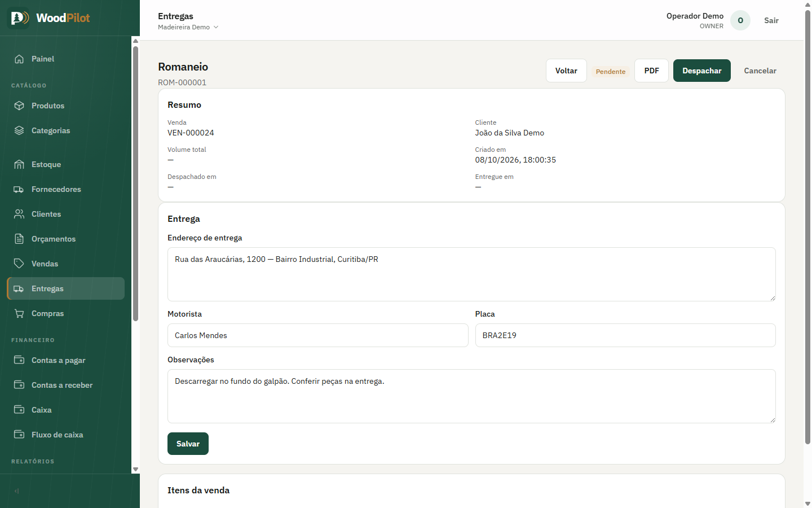Click the Compras shopping cart icon
This screenshot has height=508, width=812.
point(19,313)
